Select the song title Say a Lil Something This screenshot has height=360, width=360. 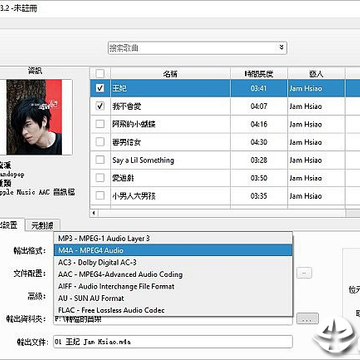click(143, 160)
